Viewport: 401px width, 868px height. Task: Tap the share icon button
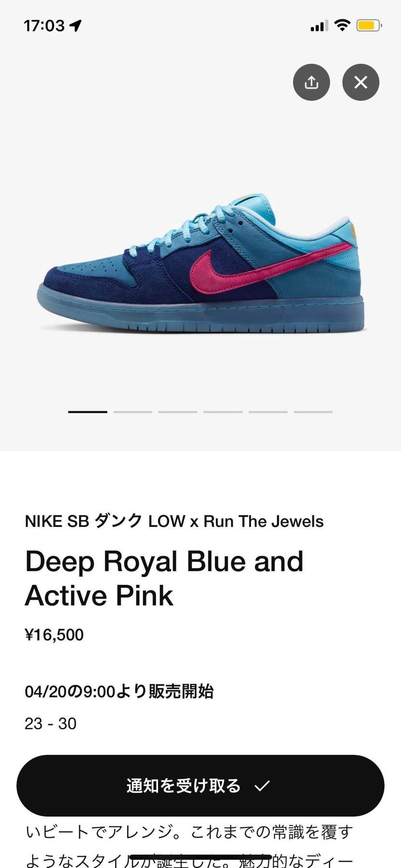311,82
